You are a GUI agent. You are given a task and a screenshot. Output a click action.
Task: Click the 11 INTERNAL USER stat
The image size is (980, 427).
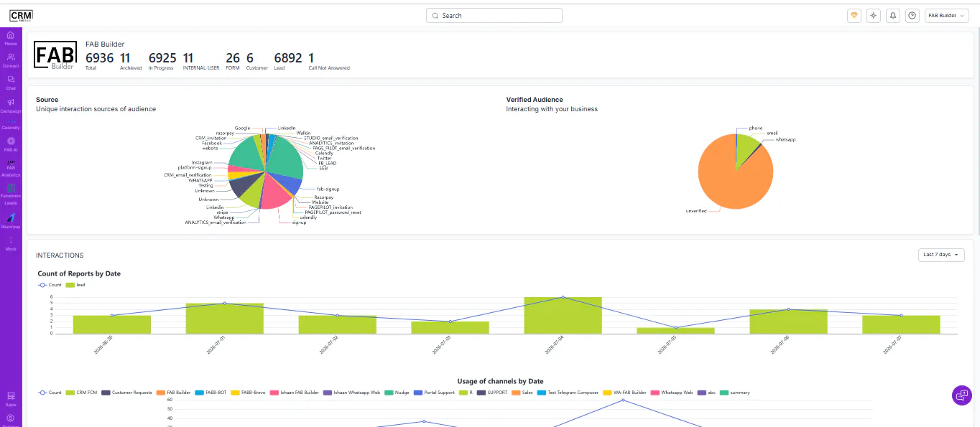[200, 61]
